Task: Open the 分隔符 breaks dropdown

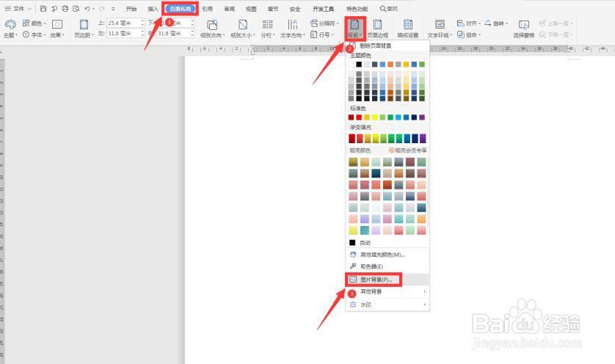Action: (x=324, y=23)
